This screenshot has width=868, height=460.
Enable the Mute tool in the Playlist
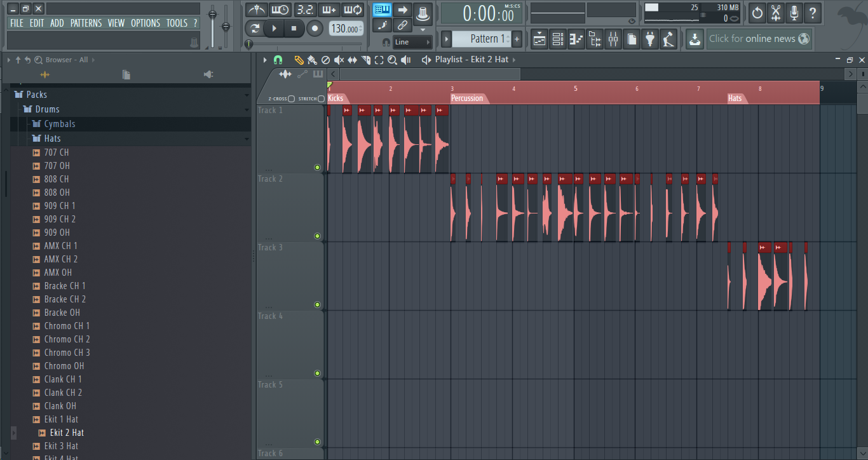pyautogui.click(x=339, y=60)
